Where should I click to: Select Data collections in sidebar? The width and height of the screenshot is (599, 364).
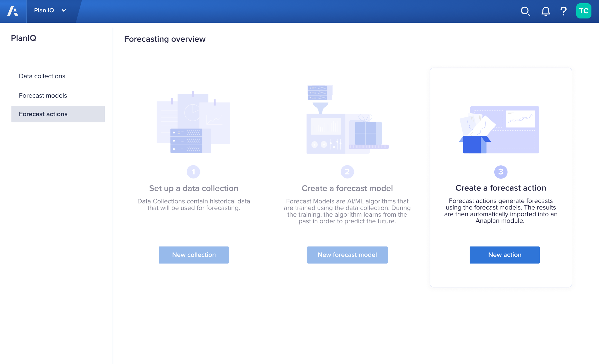(42, 76)
